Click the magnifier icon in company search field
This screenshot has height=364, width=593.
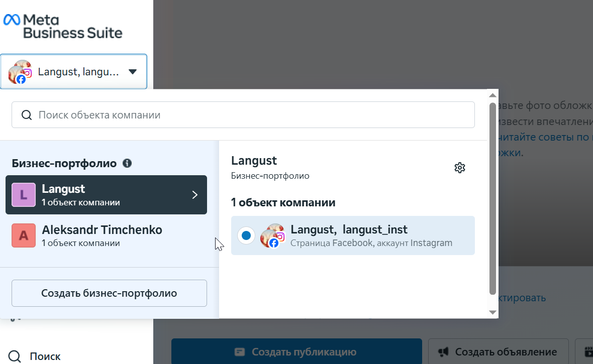(27, 115)
